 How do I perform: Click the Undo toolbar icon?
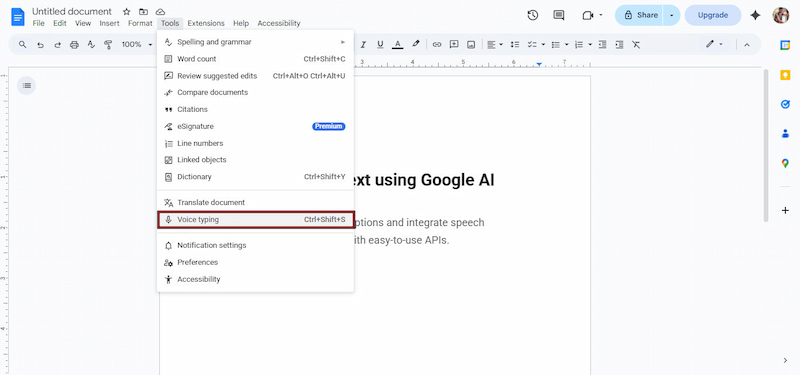coord(40,44)
